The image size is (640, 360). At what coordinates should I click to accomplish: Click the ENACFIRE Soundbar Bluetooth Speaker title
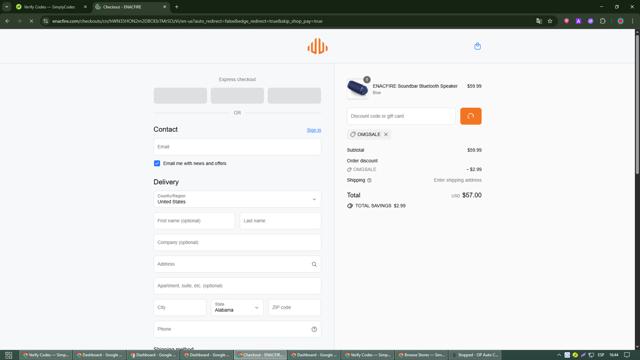(x=415, y=86)
